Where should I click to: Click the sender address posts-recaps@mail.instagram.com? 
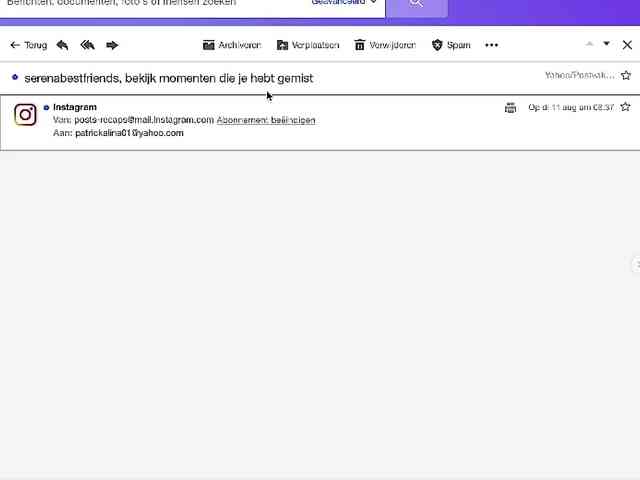144,120
